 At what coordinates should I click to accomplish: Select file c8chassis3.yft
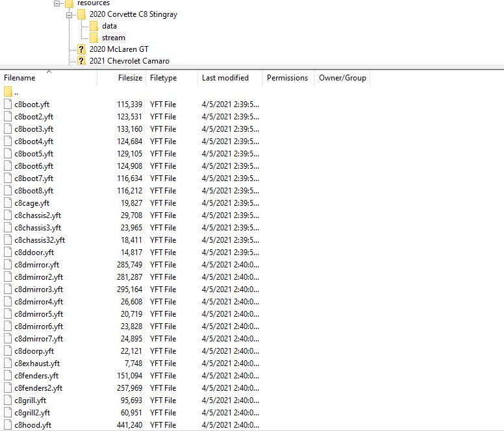point(38,228)
